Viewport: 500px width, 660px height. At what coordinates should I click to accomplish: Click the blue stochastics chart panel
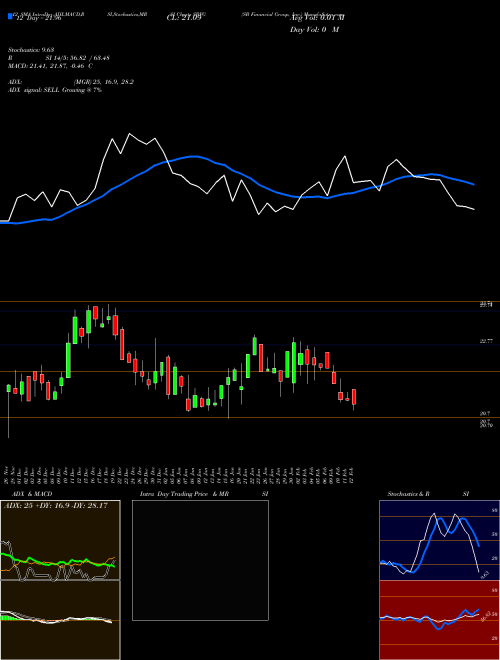tap(439, 540)
